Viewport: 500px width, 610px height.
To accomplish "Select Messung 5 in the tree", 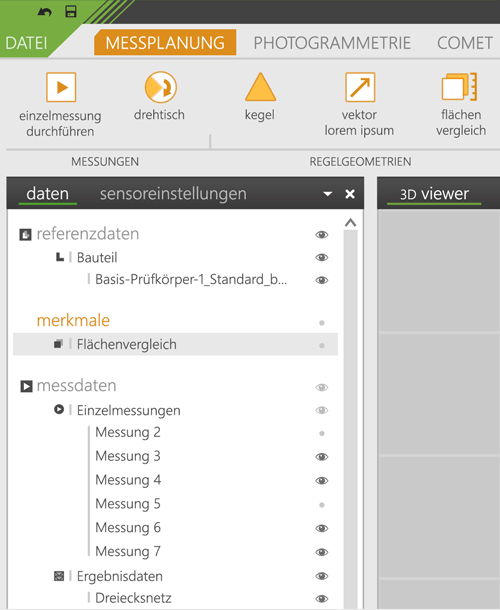I will 128,504.
